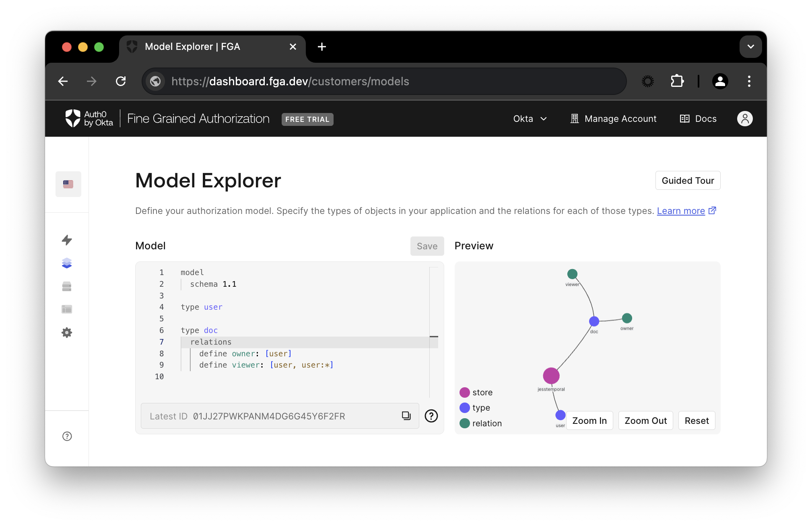Click the 'type doc' code line

[x=199, y=330]
